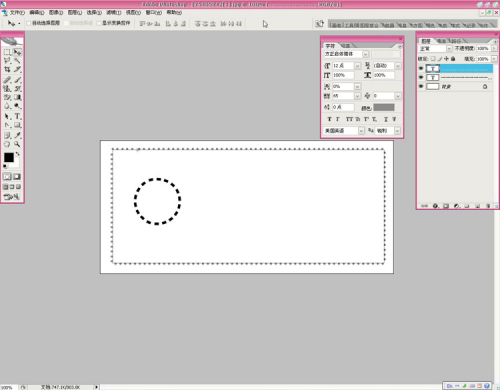The image size is (500, 390).
Task: Open tracking dropdown showing 65
Action: [357, 96]
